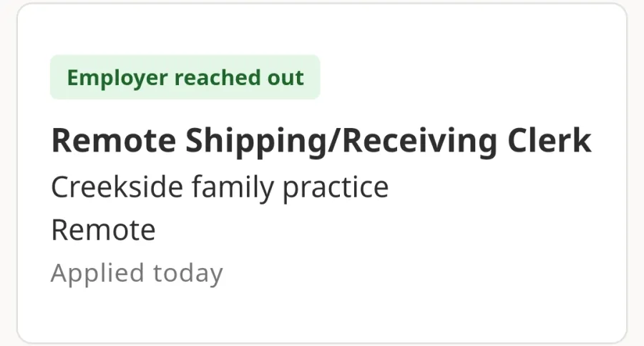Click the word today in the applied date
The image size is (644, 346).
pyautogui.click(x=188, y=274)
